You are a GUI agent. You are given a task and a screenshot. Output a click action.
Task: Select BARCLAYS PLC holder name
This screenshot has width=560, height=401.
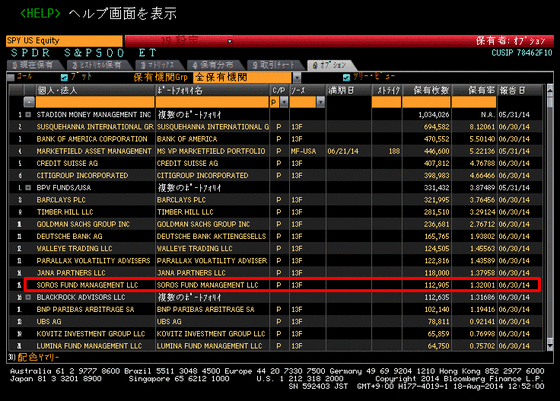pyautogui.click(x=61, y=200)
